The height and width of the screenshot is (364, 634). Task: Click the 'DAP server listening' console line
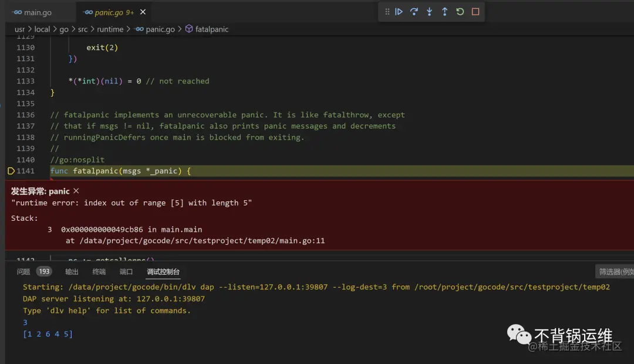(114, 298)
